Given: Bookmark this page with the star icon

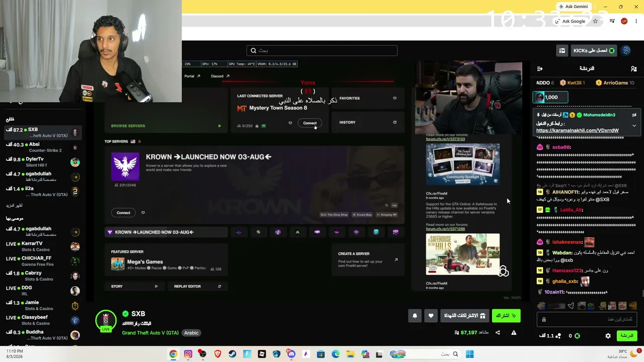Looking at the screenshot, I should click(595, 21).
